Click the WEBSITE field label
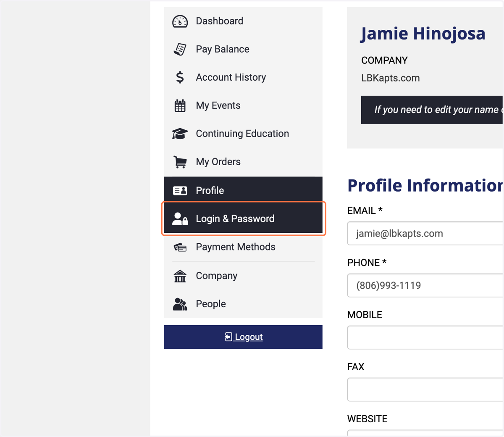Image resolution: width=504 pixels, height=437 pixels. tap(367, 419)
